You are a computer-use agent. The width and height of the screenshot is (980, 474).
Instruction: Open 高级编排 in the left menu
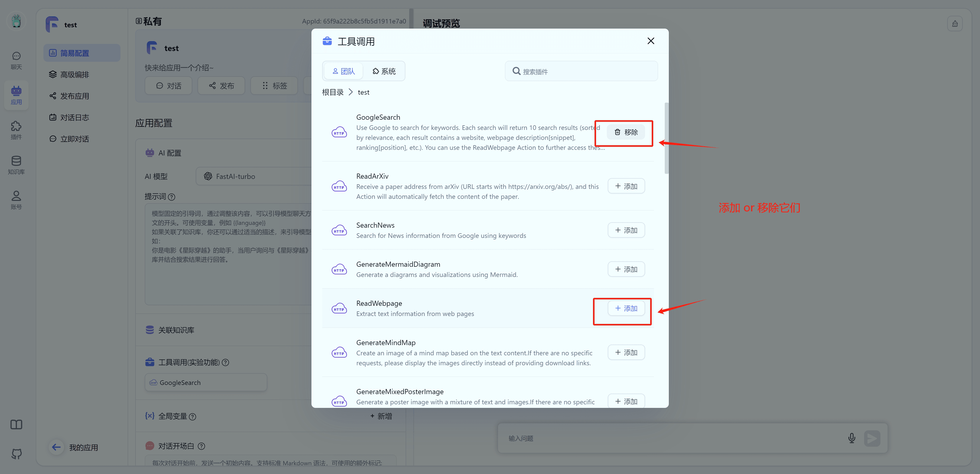click(x=75, y=75)
